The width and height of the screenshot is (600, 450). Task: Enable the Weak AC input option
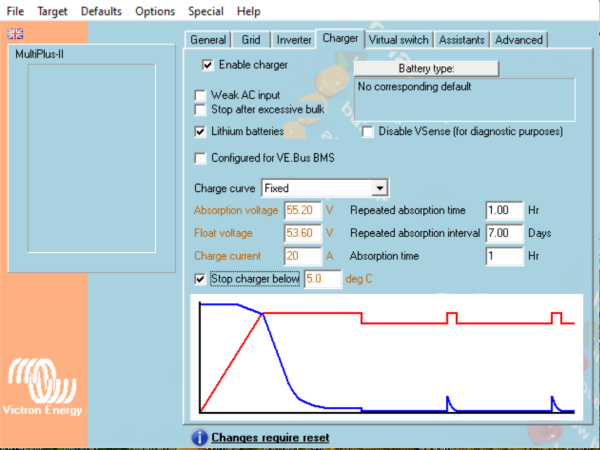tap(200, 95)
